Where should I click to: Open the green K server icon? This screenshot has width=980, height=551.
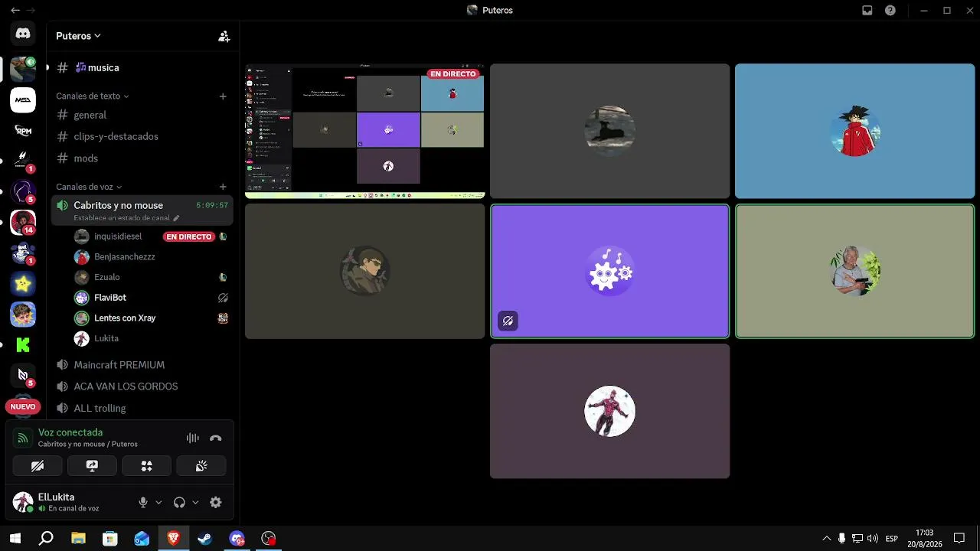tap(23, 345)
